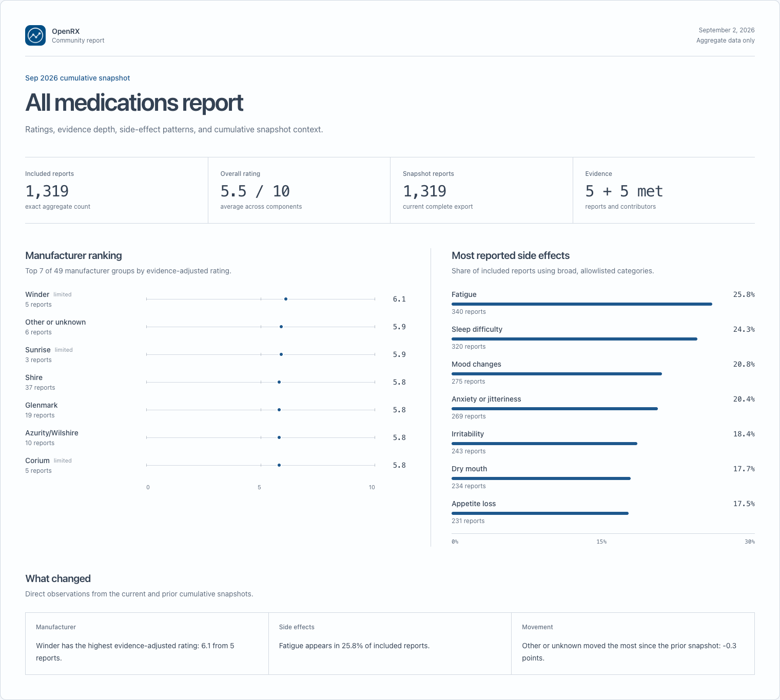Image resolution: width=780 pixels, height=700 pixels.
Task: Click the Winder manufacturer row label
Action: 37,294
